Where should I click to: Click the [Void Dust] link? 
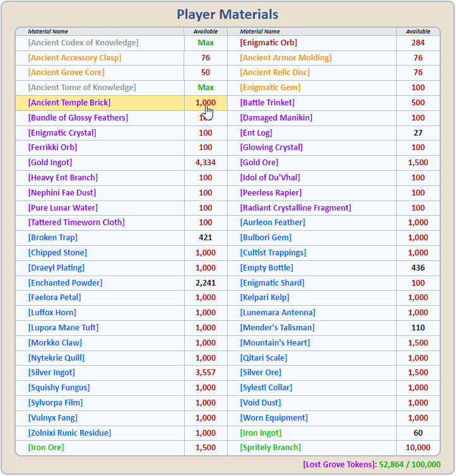(260, 404)
